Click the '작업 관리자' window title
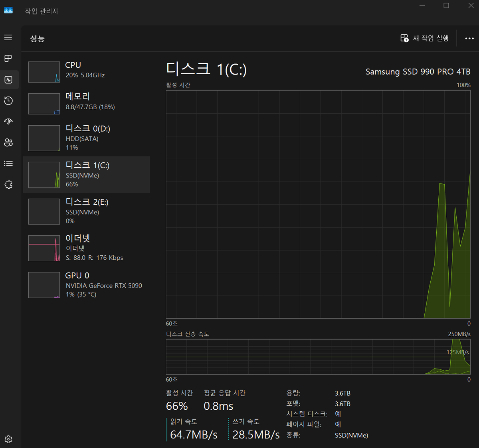This screenshot has width=479, height=448. (x=42, y=11)
